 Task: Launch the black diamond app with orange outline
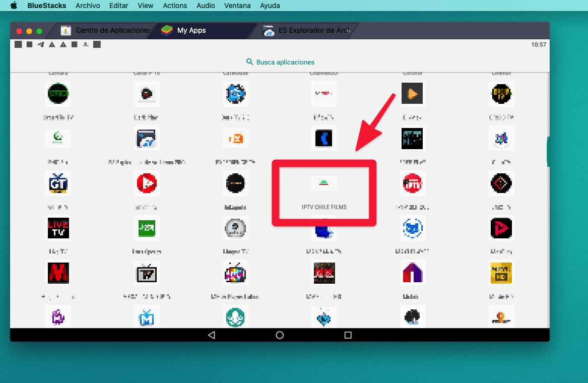(501, 183)
